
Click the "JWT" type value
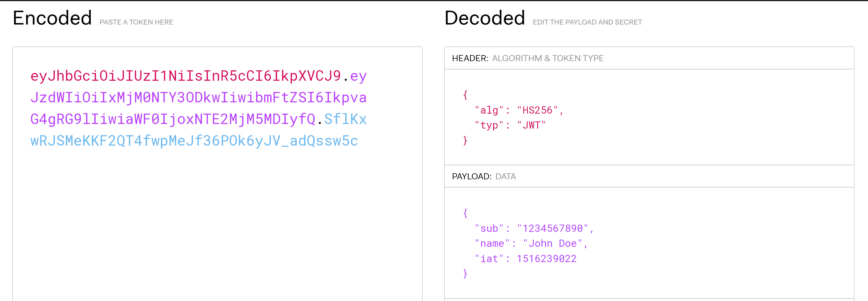[531, 125]
